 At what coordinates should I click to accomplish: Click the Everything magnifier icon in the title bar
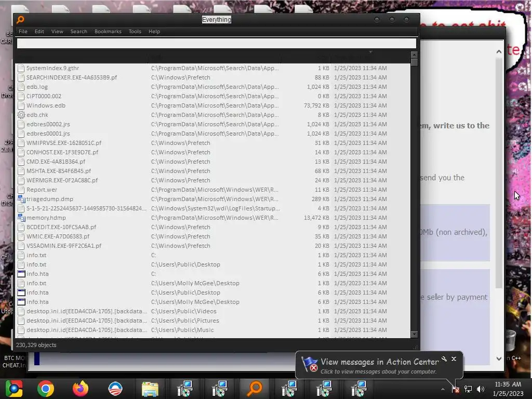pos(20,20)
